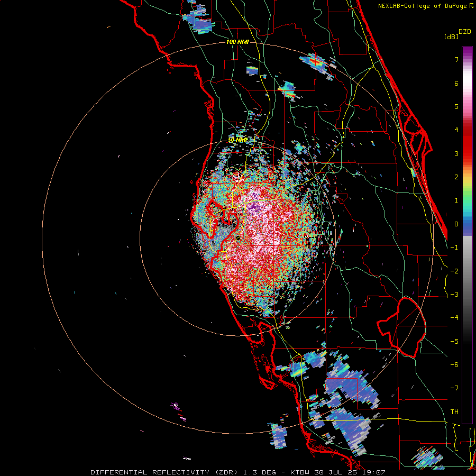This screenshot has height=476, width=476.
Task: Select the 5 value on the dB scale
Action: point(456,106)
